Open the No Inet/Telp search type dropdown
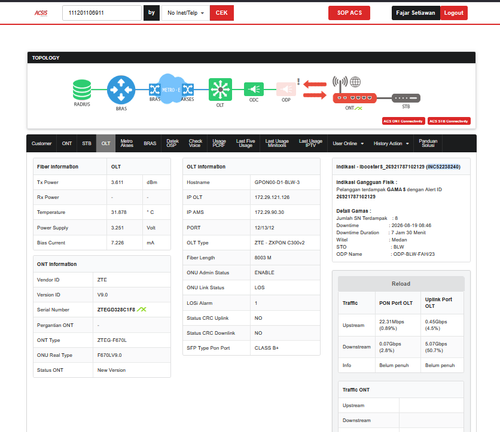The height and width of the screenshot is (432, 500). [186, 13]
